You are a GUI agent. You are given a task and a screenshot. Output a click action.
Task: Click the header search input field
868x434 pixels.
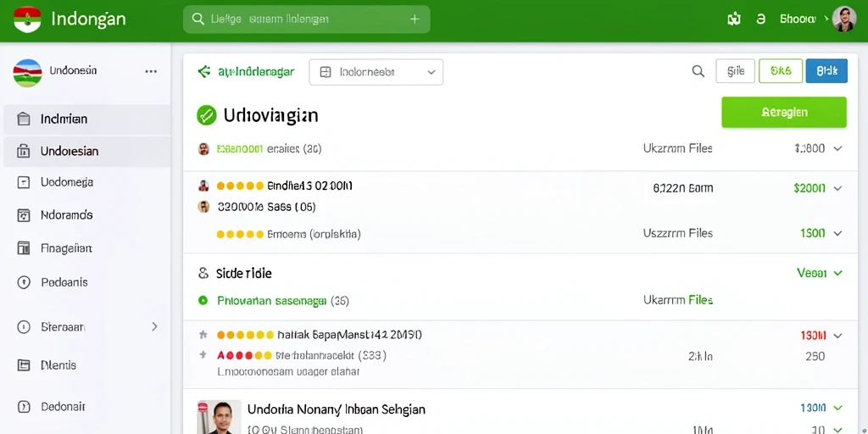pos(307,19)
